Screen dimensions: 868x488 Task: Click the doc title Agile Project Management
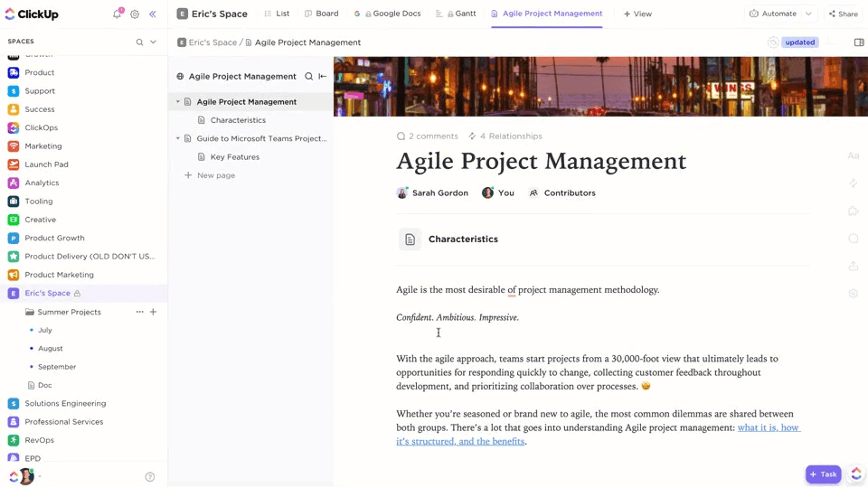point(541,161)
